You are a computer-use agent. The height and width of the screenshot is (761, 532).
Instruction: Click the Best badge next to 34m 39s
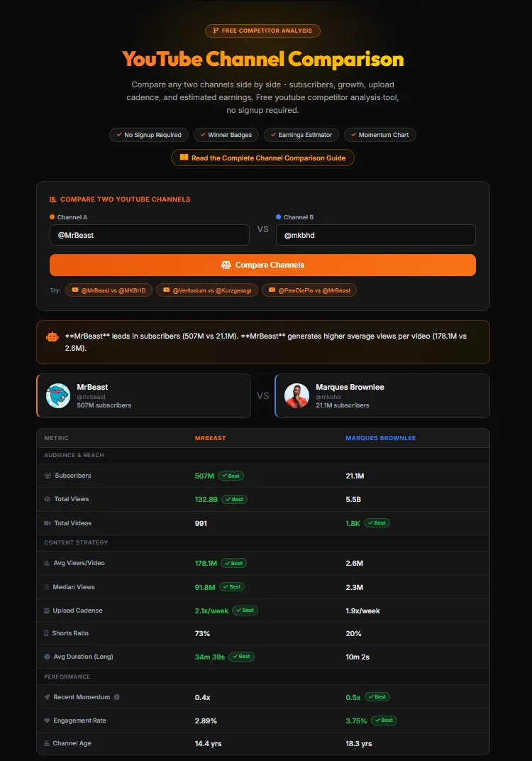[241, 656]
